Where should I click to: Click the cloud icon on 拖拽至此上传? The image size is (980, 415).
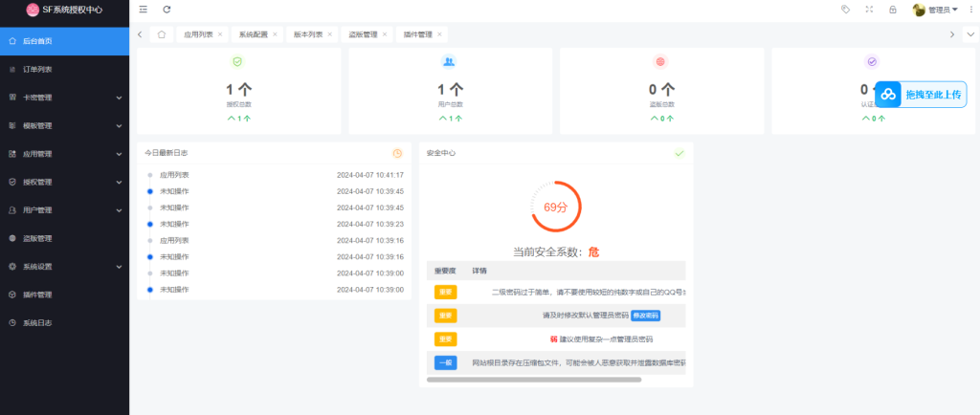(x=888, y=95)
